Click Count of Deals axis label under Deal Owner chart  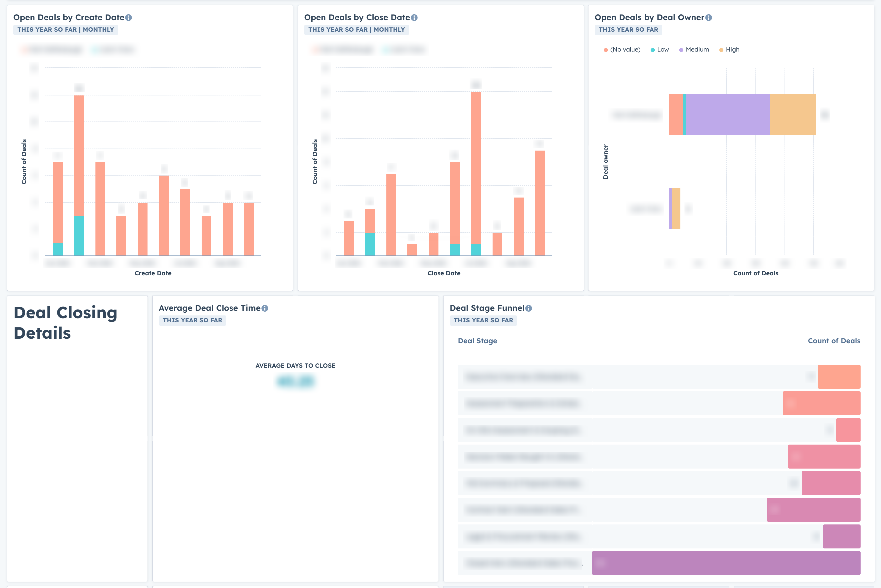[x=756, y=273]
